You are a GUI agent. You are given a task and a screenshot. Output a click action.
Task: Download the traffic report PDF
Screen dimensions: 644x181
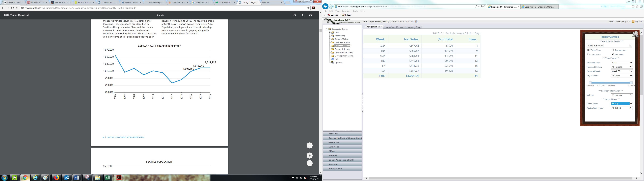click(x=303, y=15)
